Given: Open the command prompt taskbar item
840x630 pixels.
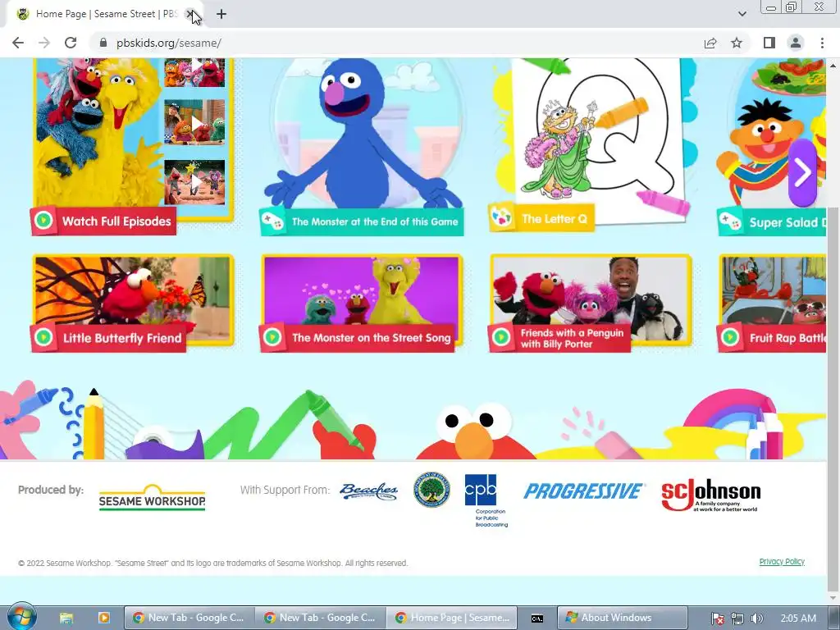Looking at the screenshot, I should coord(536,618).
